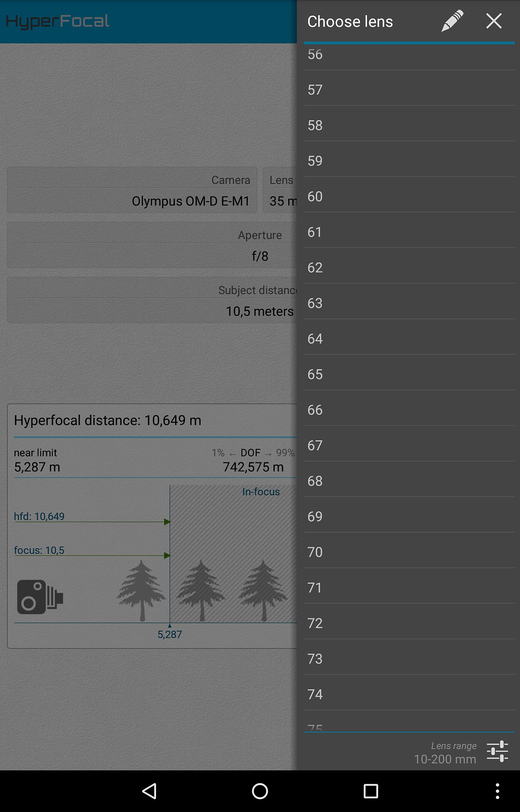The image size is (520, 812).
Task: Close the Choose lens panel
Action: point(494,21)
